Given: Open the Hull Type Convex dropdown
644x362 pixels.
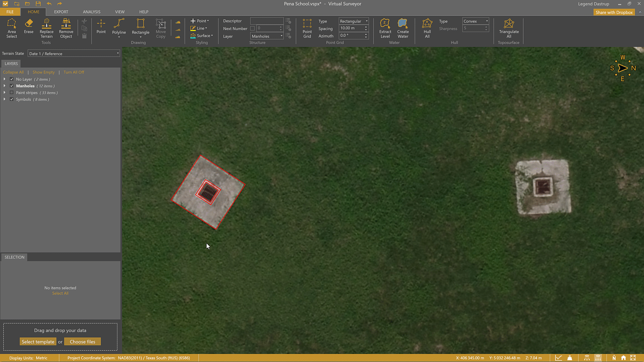Looking at the screenshot, I should (475, 21).
